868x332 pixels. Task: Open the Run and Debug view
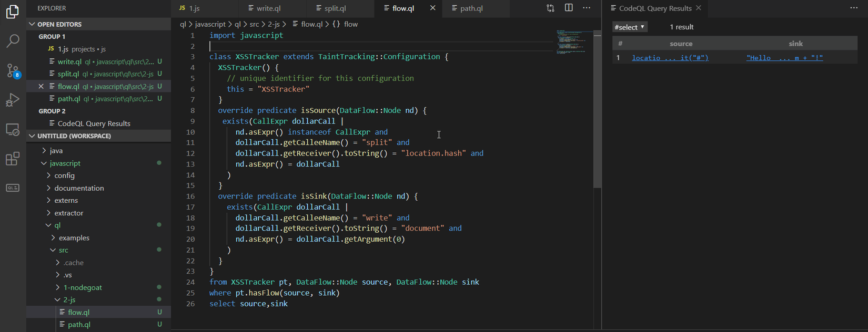[x=13, y=100]
